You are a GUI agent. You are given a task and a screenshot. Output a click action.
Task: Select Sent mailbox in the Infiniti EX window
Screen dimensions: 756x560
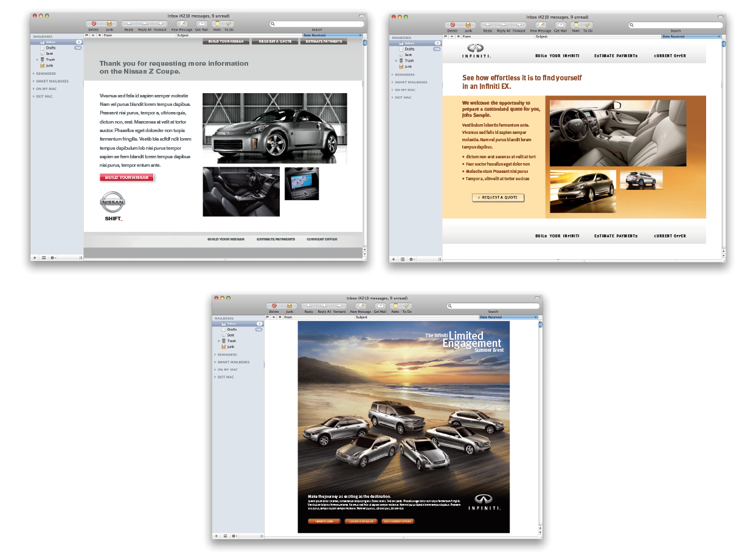[x=415, y=55]
